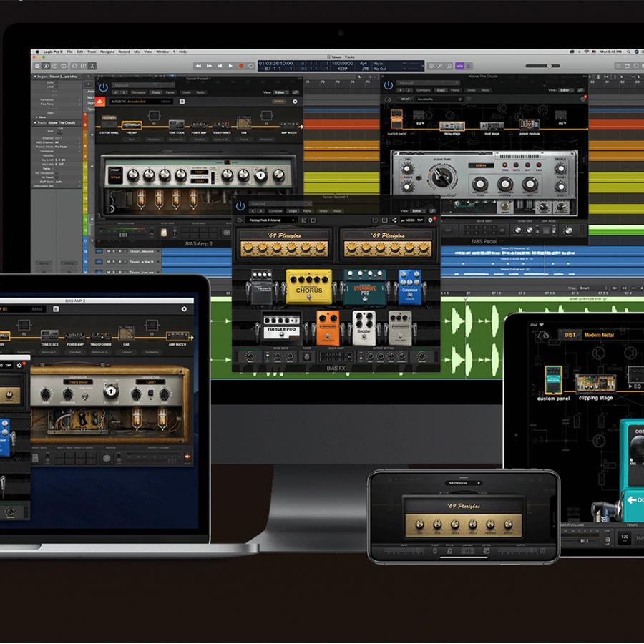Open the Manual preset dropdown in BIAS FX
644x644 pixels.
(x=280, y=203)
